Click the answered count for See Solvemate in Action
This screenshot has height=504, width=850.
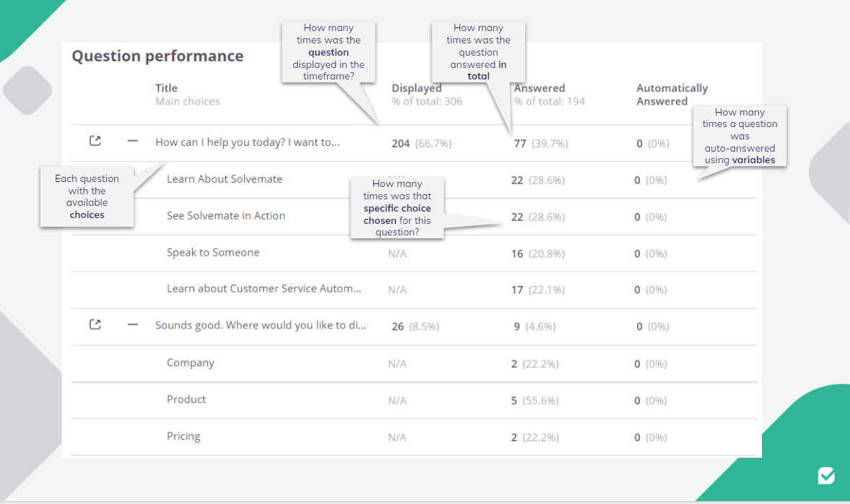[538, 217]
